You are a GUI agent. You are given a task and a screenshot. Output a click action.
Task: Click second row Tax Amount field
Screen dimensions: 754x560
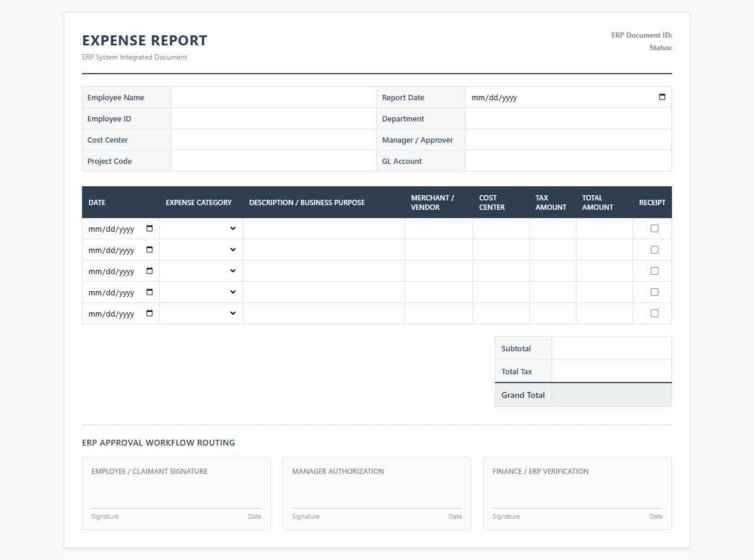[x=553, y=250]
